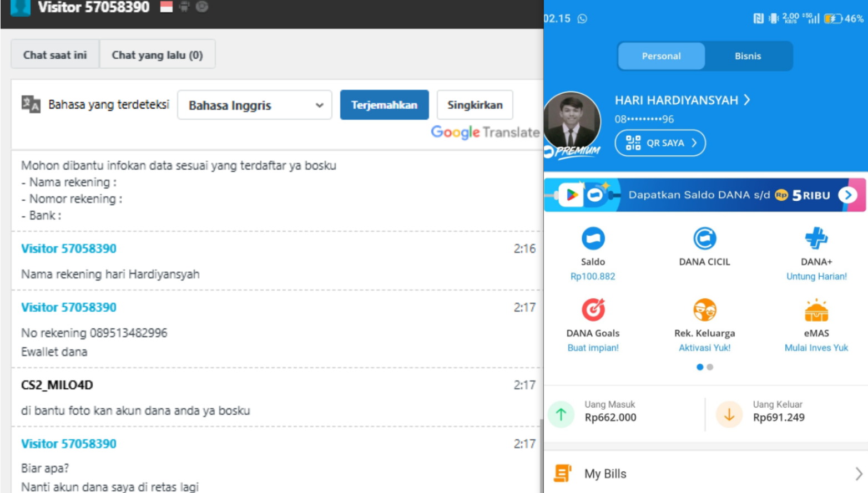The width and height of the screenshot is (868, 493).
Task: Tap the Dapatkan Saldo DANA banner
Action: [705, 195]
